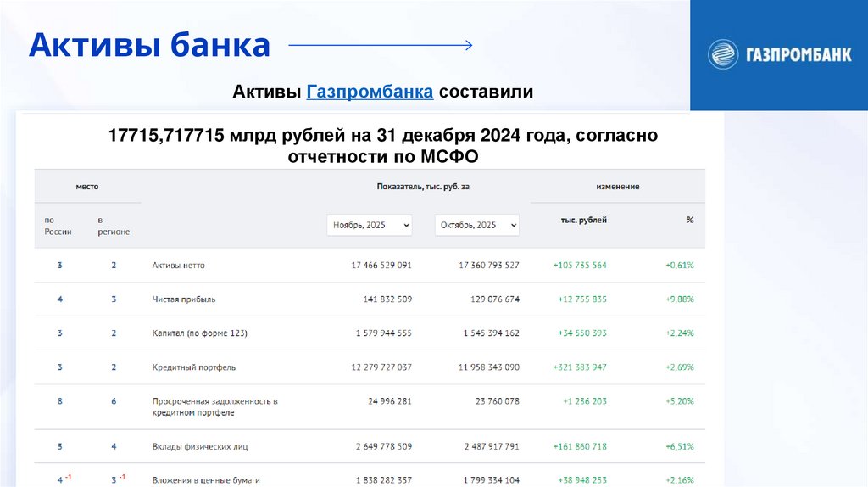Screen dimensions: 868x487
Task: Click Russia rank 5 for Вклады физических лиц
Action: pyautogui.click(x=60, y=446)
